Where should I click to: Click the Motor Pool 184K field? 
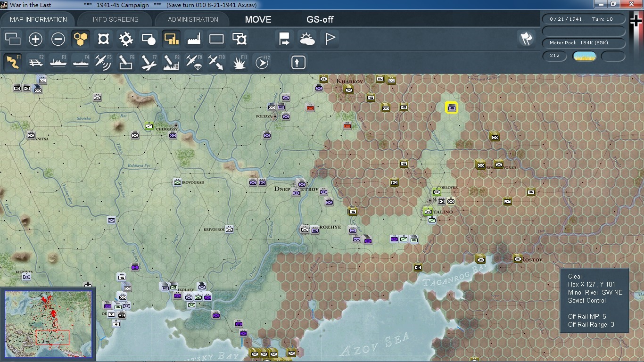click(x=584, y=43)
